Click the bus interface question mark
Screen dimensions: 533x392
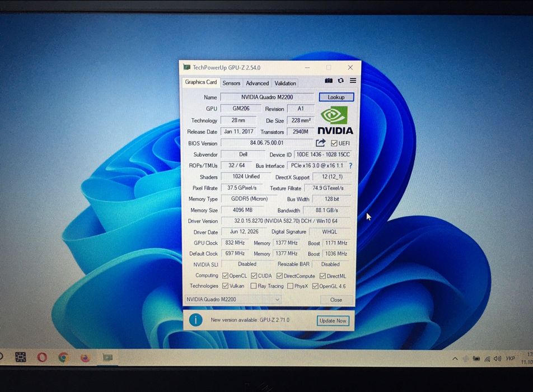pos(350,166)
